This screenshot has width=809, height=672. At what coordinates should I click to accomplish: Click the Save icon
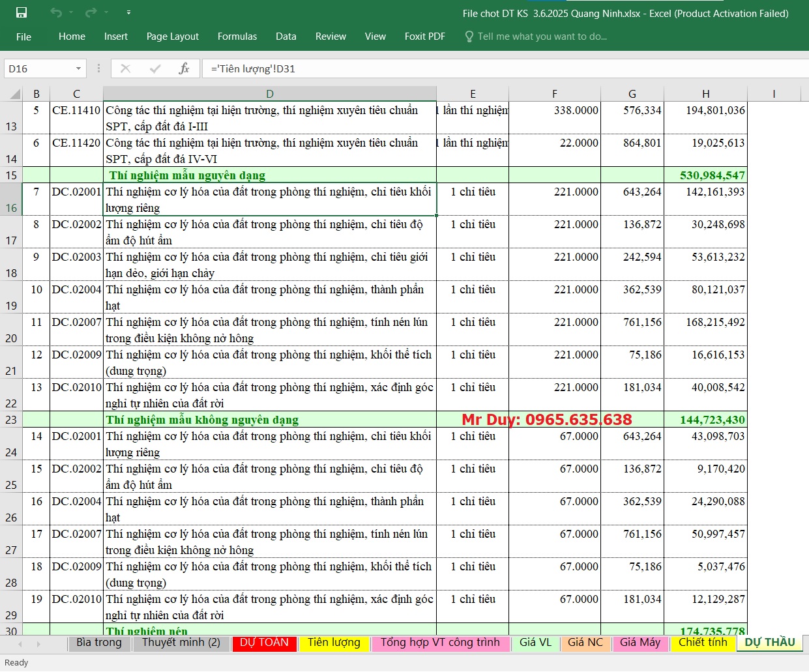pyautogui.click(x=22, y=12)
